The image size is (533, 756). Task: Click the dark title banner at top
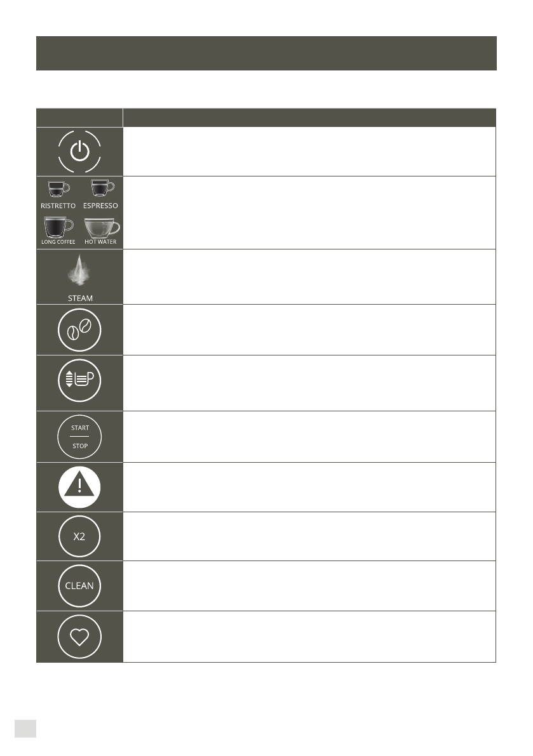click(266, 53)
